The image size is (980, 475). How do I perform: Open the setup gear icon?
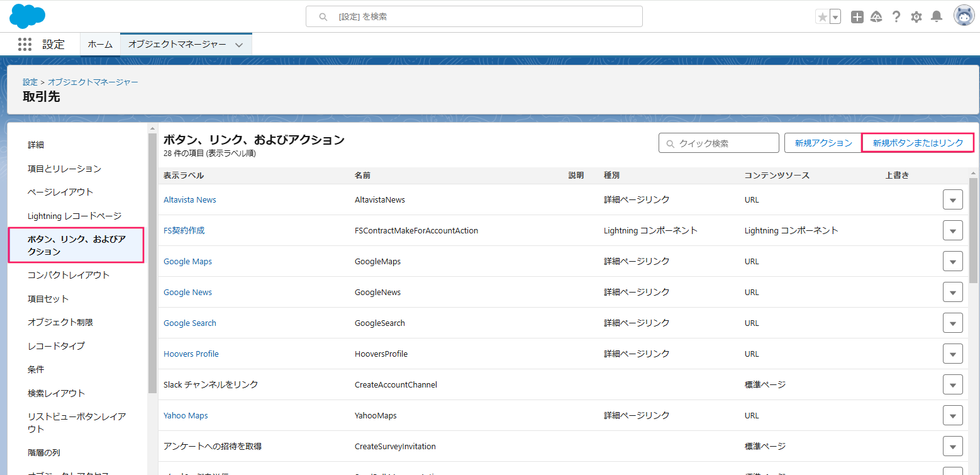point(916,17)
